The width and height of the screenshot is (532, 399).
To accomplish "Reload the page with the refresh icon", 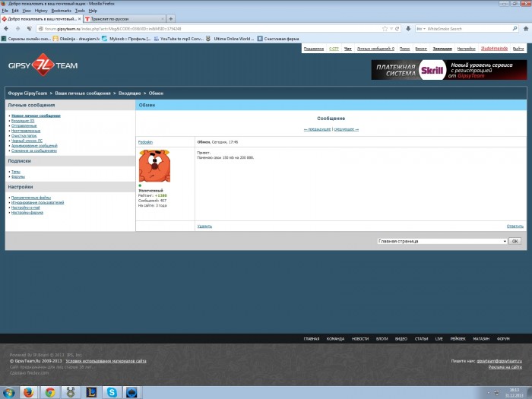I will click(397, 29).
